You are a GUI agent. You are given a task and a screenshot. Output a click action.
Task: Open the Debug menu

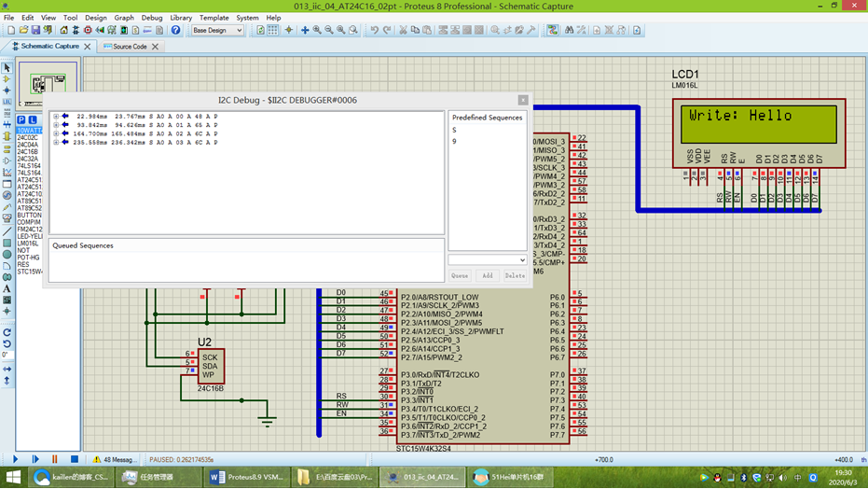152,18
